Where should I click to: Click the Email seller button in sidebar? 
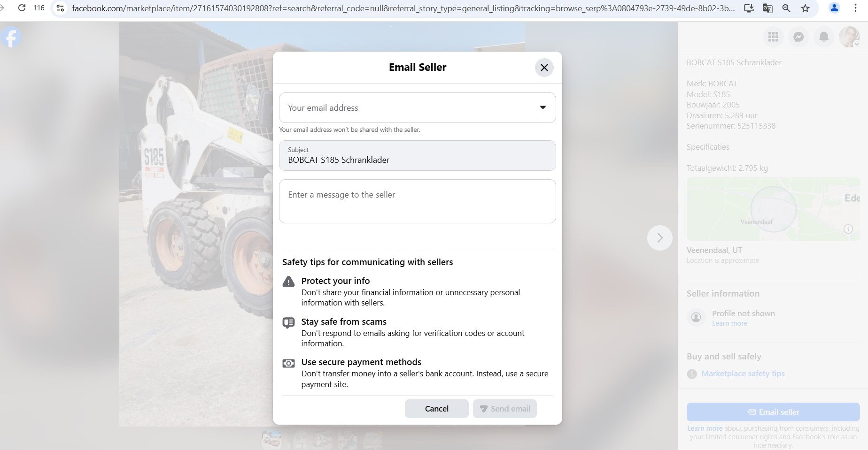[773, 412]
